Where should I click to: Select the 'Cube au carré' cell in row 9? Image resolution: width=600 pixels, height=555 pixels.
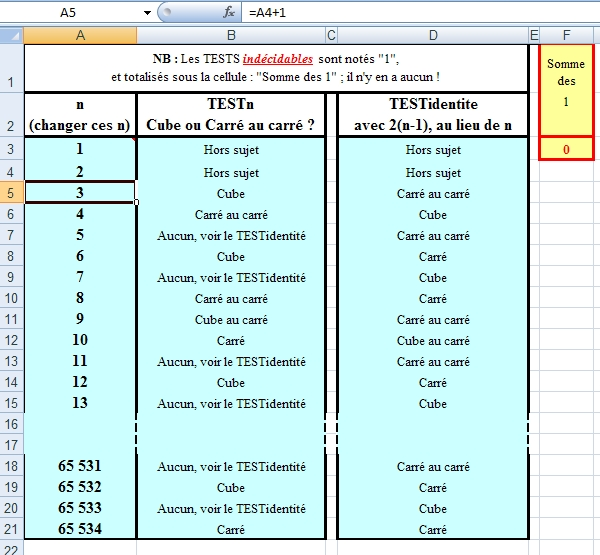pos(230,320)
